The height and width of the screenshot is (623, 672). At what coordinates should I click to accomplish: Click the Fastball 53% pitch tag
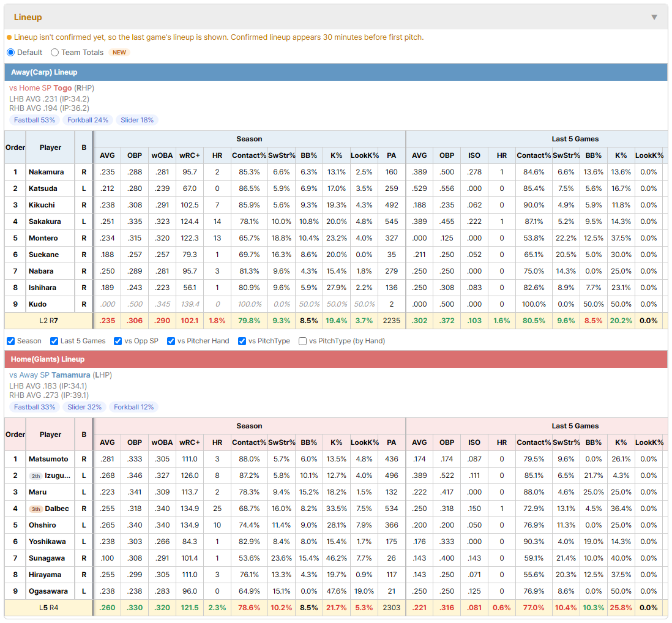(34, 120)
